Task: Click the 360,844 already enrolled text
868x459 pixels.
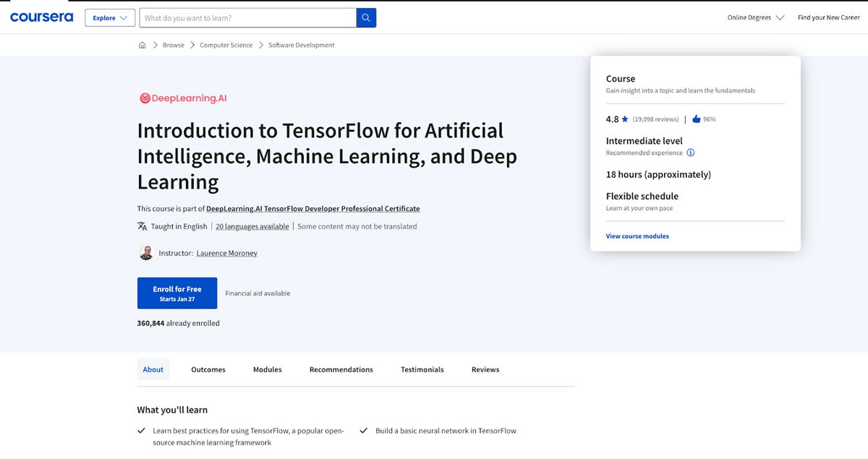Action: (179, 323)
